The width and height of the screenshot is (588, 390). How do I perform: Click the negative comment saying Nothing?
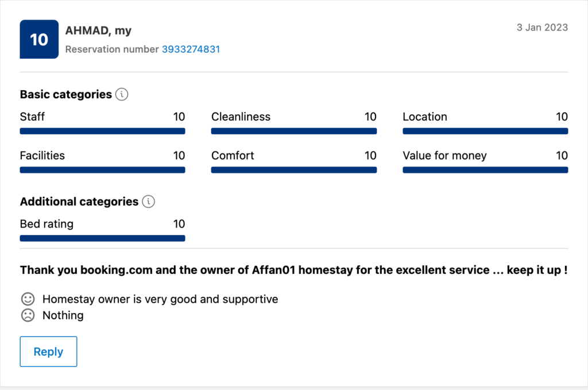coord(63,315)
